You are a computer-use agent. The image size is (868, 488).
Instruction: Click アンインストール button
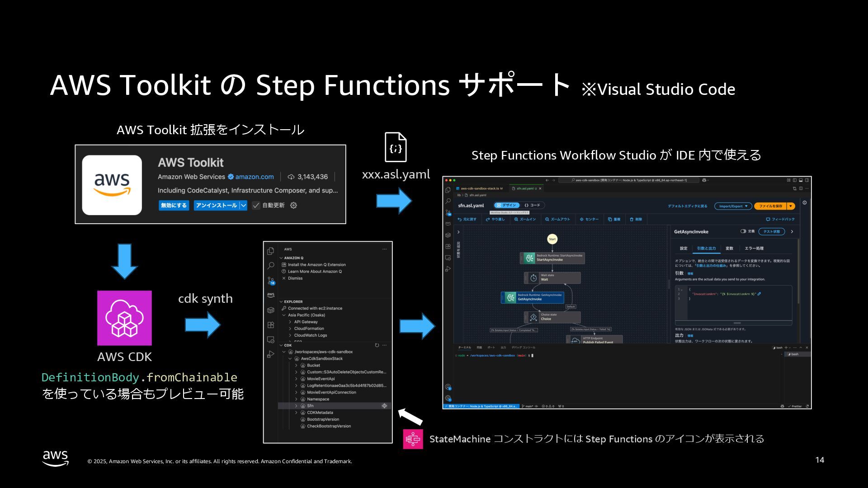pyautogui.click(x=217, y=205)
